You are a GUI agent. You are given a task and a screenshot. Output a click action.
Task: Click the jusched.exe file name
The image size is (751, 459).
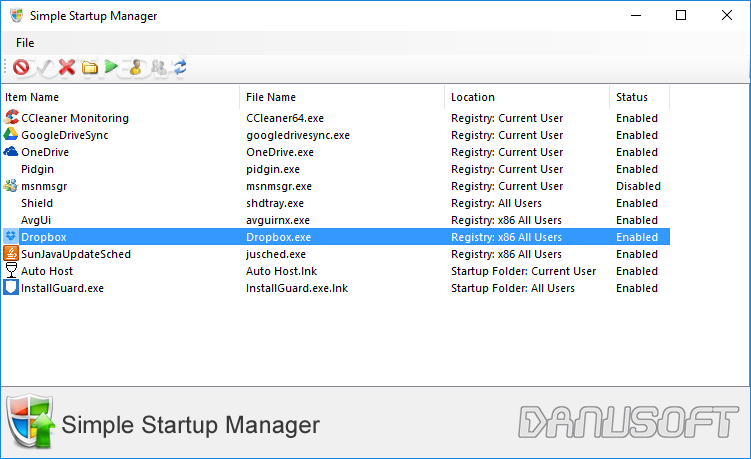pyautogui.click(x=276, y=254)
